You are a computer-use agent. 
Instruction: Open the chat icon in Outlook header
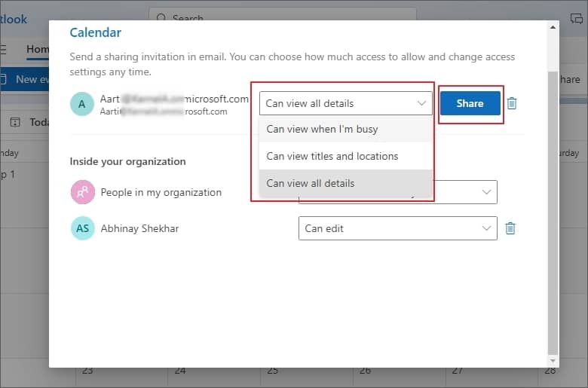577,18
